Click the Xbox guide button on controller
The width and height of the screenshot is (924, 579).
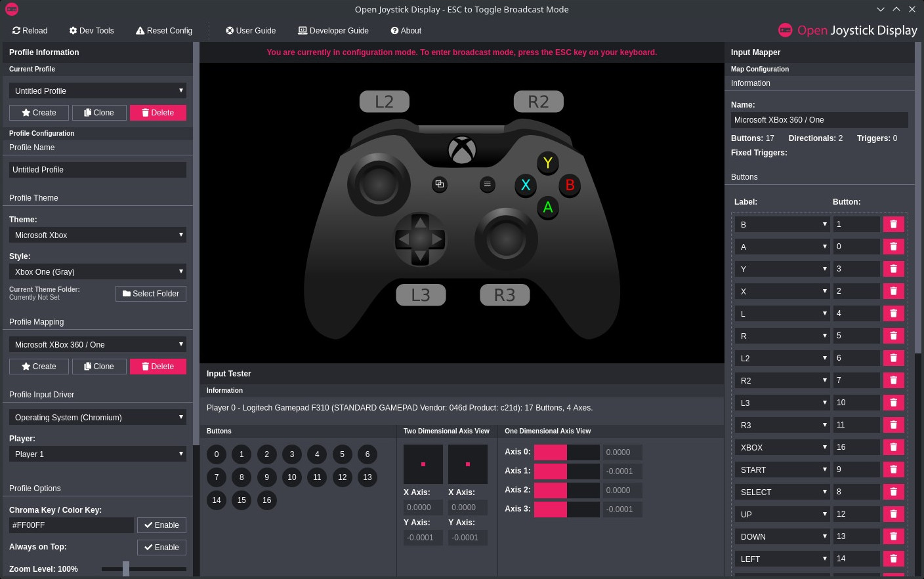click(462, 150)
